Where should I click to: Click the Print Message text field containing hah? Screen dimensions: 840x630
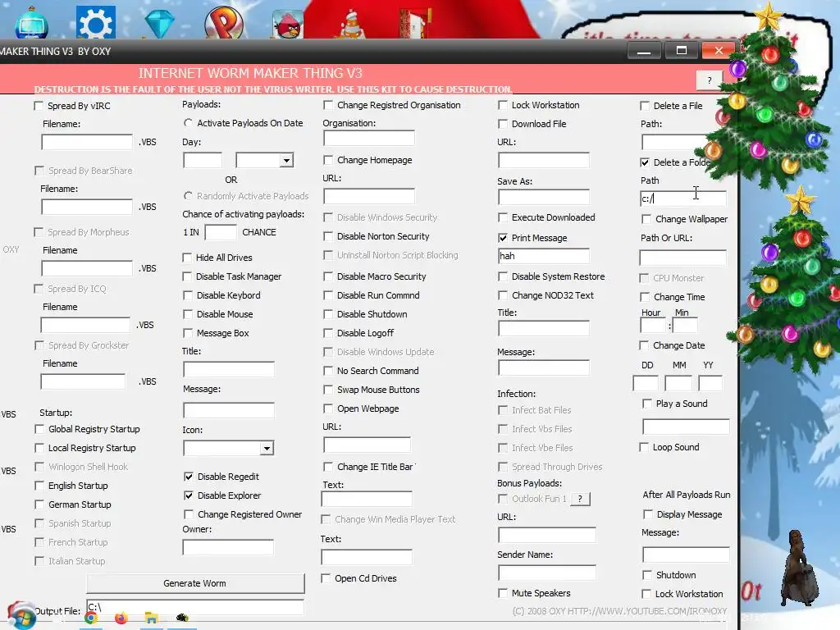pyautogui.click(x=544, y=256)
